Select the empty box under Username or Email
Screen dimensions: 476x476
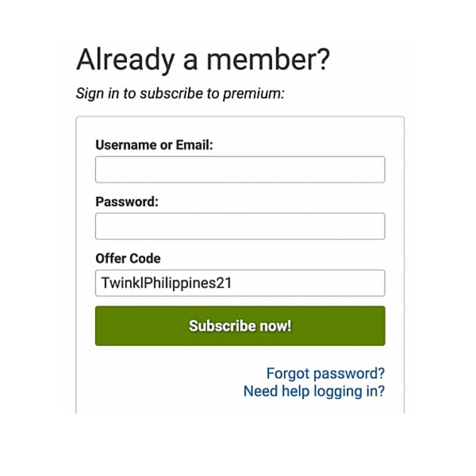240,169
